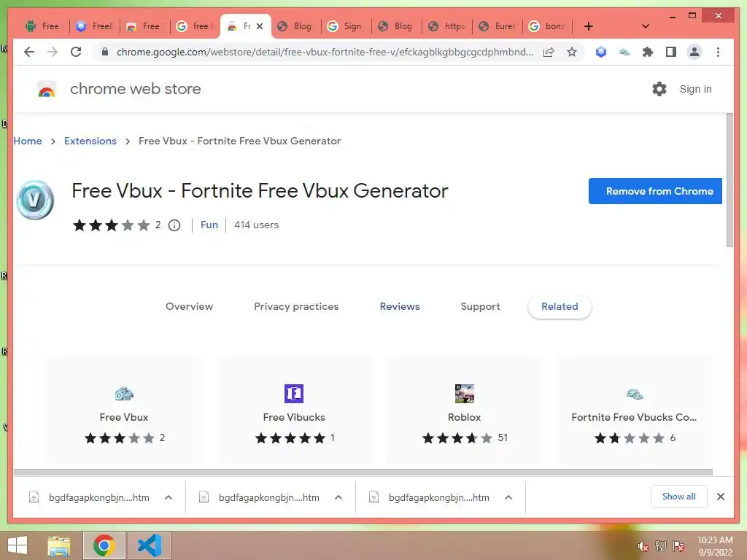Screen dimensions: 747x560
Task: Open the Support tab
Action: 480,307
